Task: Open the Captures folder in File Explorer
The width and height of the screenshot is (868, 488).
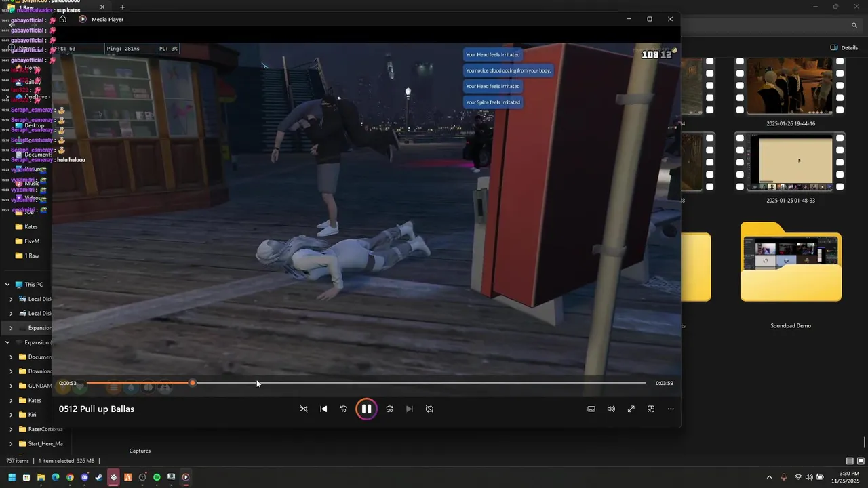Action: click(140, 451)
